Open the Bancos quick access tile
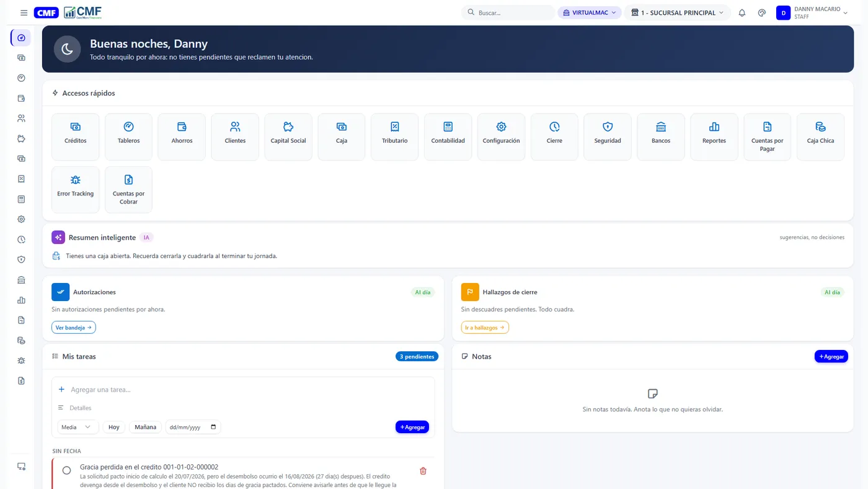The height and width of the screenshot is (489, 868). click(x=661, y=137)
